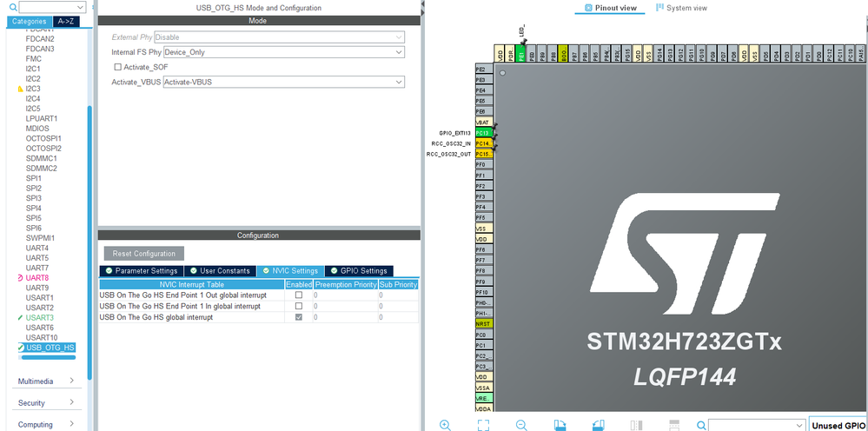Click the GPIO_EXTI13 pin label
The image size is (868, 431).
(x=454, y=133)
